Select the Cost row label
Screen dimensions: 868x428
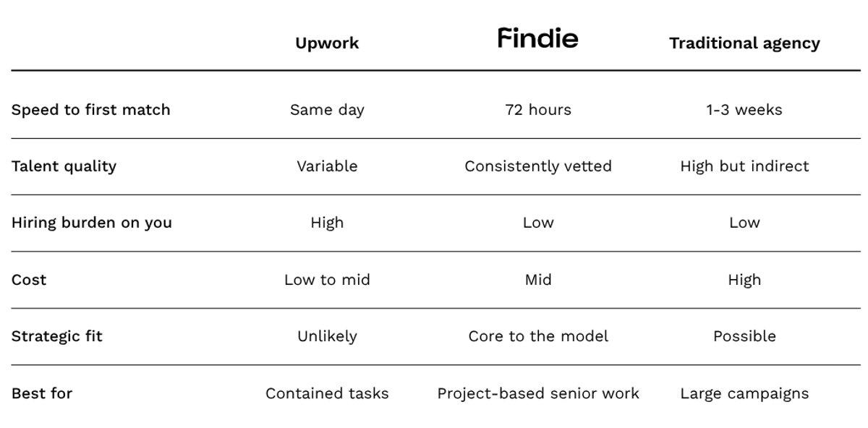click(x=29, y=280)
